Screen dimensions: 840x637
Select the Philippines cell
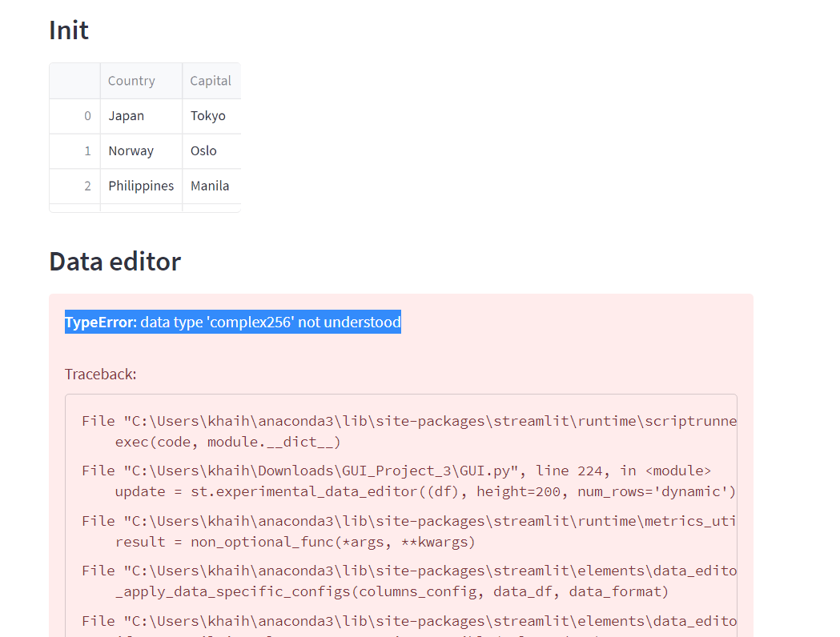click(141, 186)
